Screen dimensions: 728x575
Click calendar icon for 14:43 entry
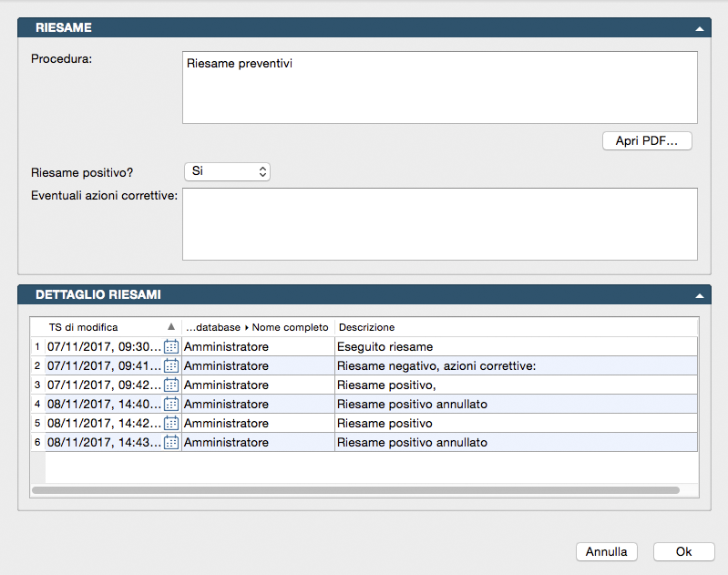point(171,442)
